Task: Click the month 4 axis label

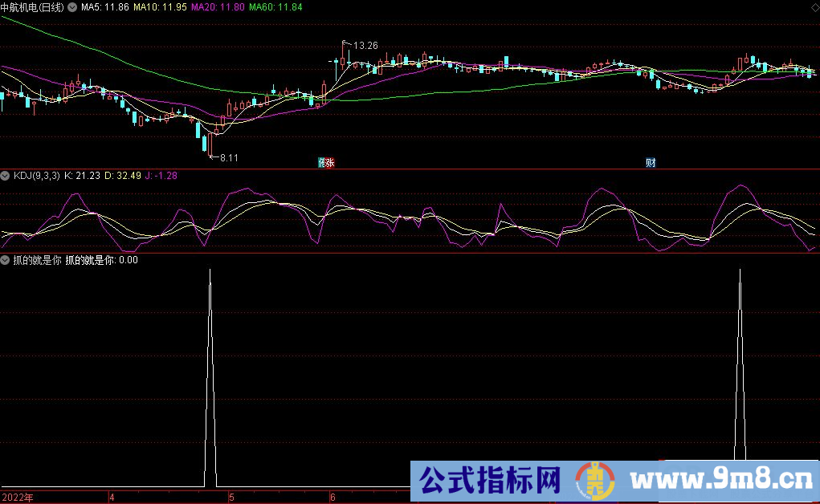Action: coord(112,498)
